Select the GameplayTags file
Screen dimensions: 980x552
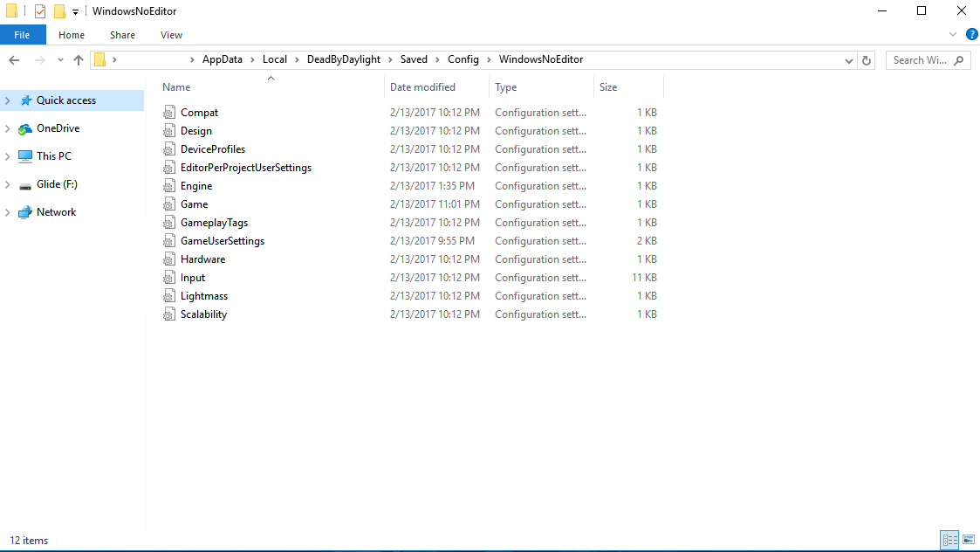214,222
